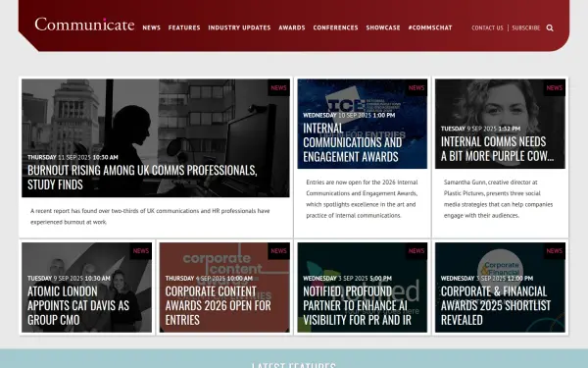
Task: Click the 'Thursday 4 Sep 2025 10:00 AM' date
Action: click(209, 279)
